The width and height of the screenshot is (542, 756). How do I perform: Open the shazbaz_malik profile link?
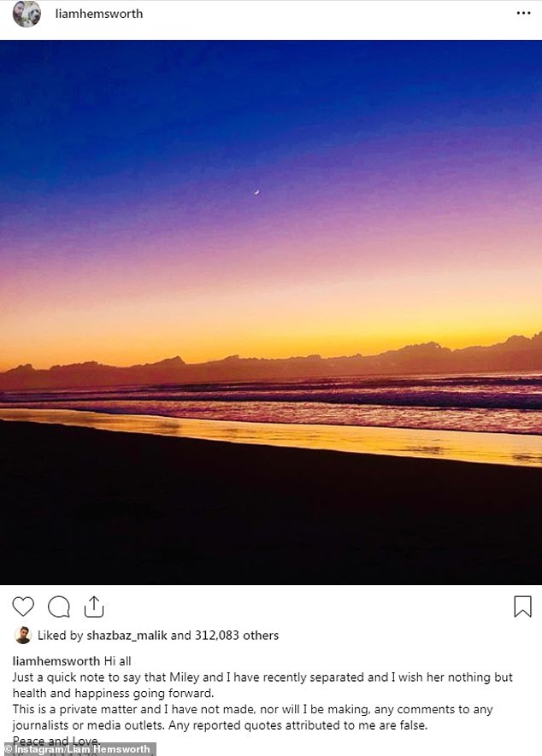click(x=127, y=636)
